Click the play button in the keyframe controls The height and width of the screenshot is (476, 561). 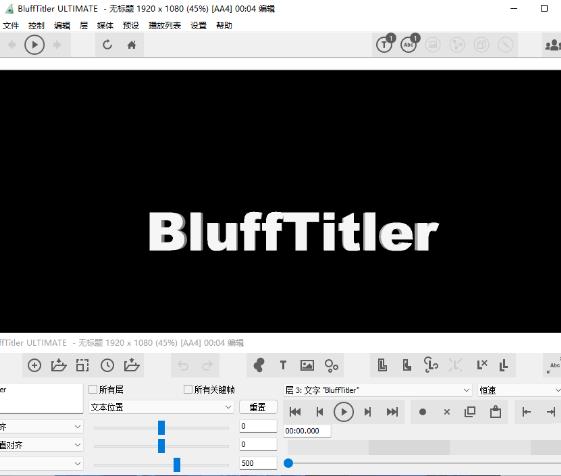[343, 412]
